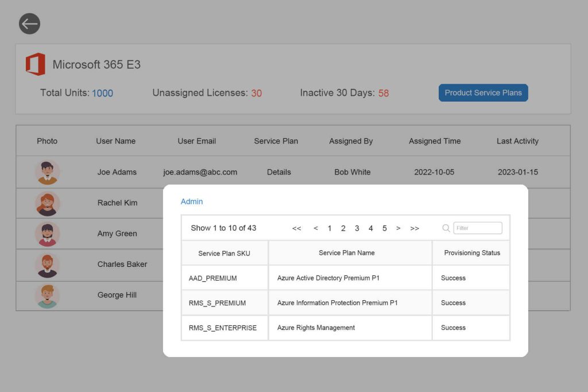Select the George Hill user name
588x392 pixels.
pos(117,295)
